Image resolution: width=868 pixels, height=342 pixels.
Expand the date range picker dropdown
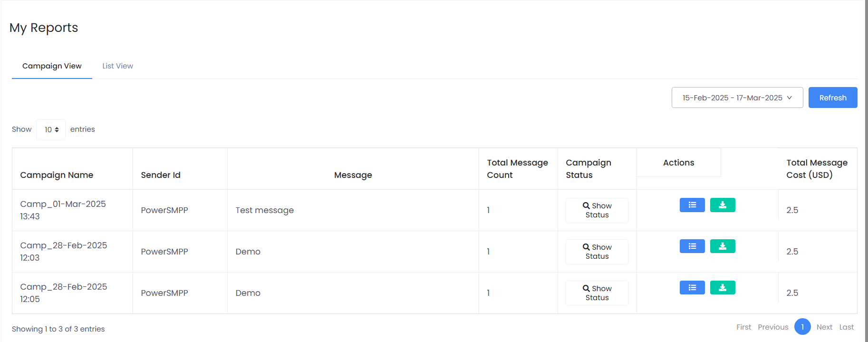coord(737,98)
